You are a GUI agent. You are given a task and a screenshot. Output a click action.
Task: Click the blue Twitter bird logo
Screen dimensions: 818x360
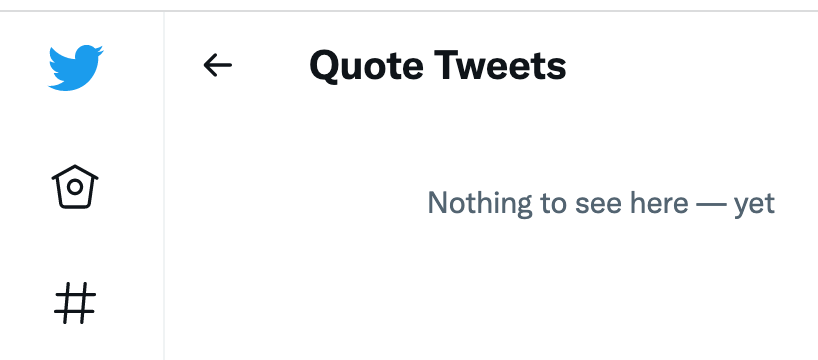76,68
